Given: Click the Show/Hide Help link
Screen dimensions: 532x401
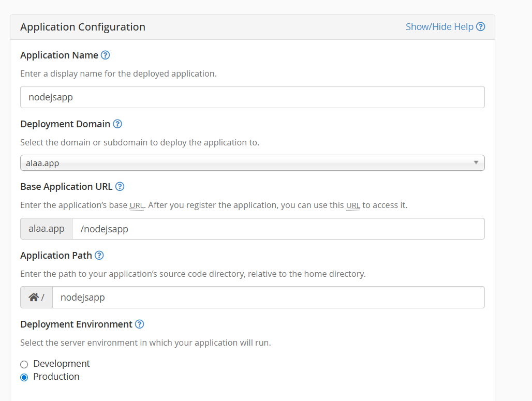Looking at the screenshot, I should coord(439,26).
